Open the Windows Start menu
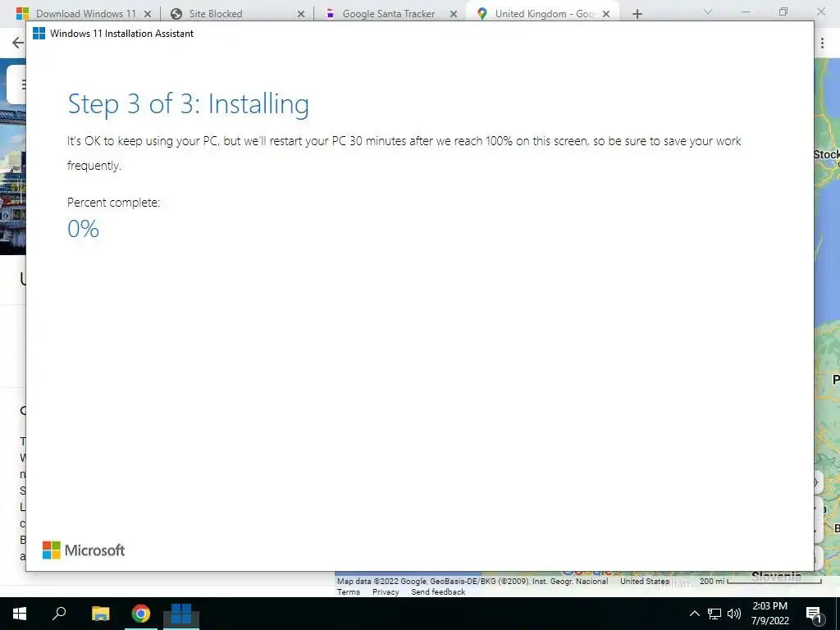 pos(20,614)
